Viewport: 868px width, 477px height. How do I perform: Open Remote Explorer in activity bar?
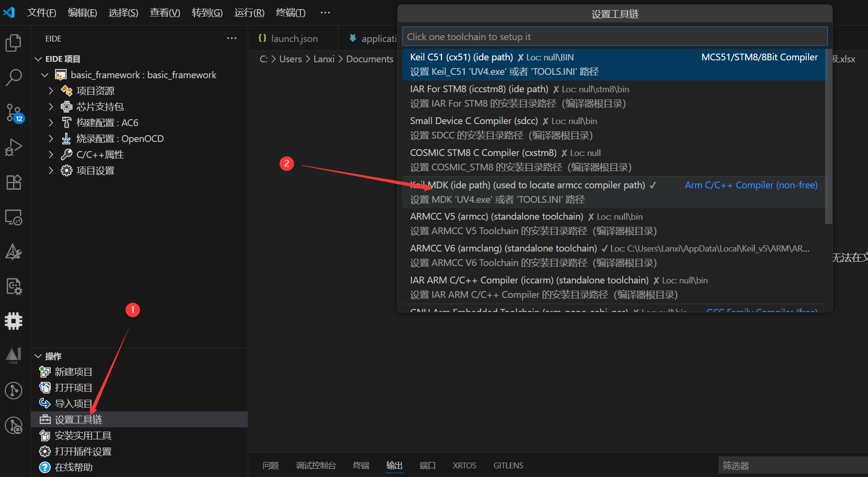tap(14, 218)
